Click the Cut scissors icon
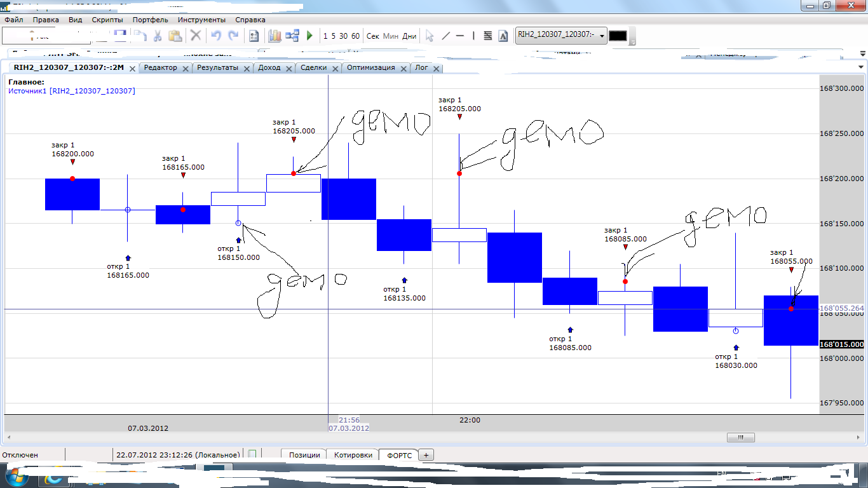This screenshot has width=868, height=488. click(158, 36)
